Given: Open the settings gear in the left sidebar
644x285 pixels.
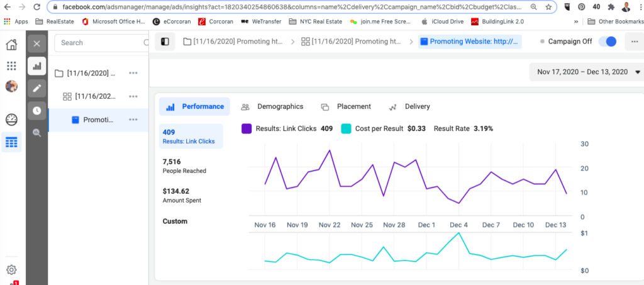Looking at the screenshot, I should (11, 270).
